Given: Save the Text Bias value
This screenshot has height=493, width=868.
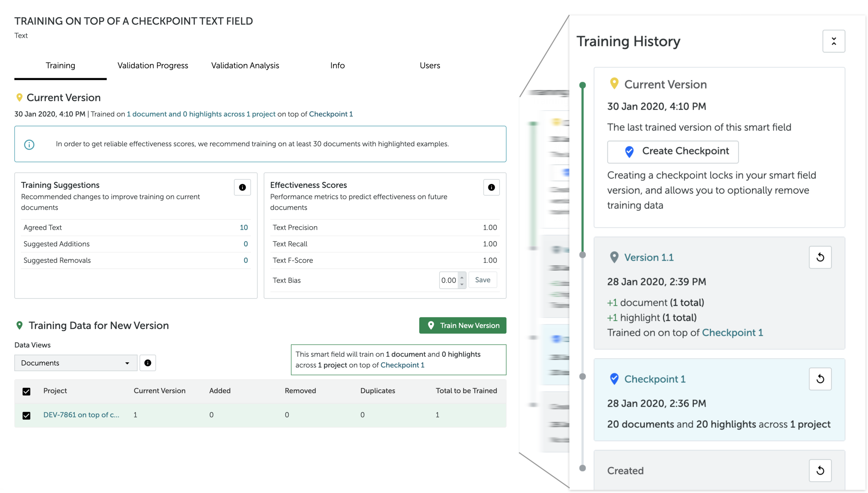Looking at the screenshot, I should point(482,280).
